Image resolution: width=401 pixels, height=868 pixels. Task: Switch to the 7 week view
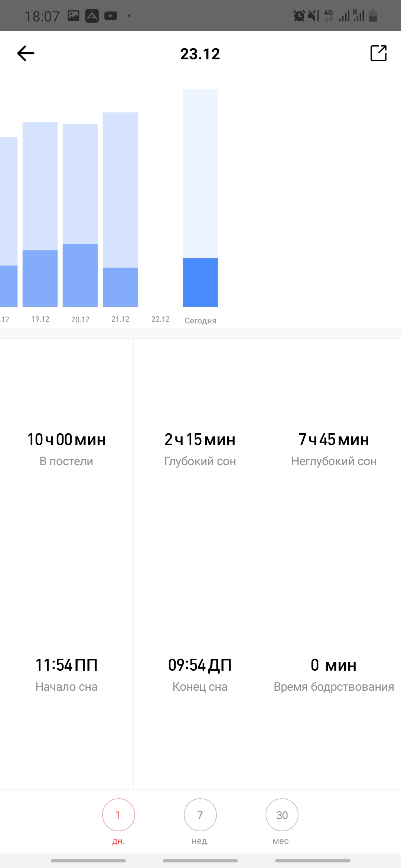point(200,815)
